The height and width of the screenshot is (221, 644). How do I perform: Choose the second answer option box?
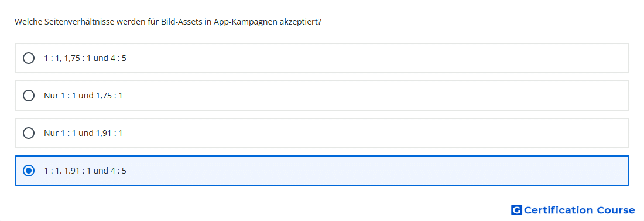point(322,96)
